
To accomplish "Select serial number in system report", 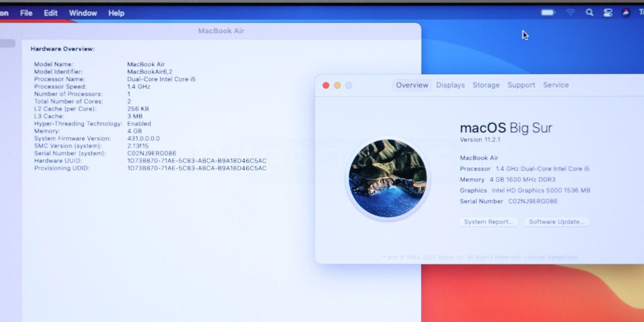I will point(152,153).
